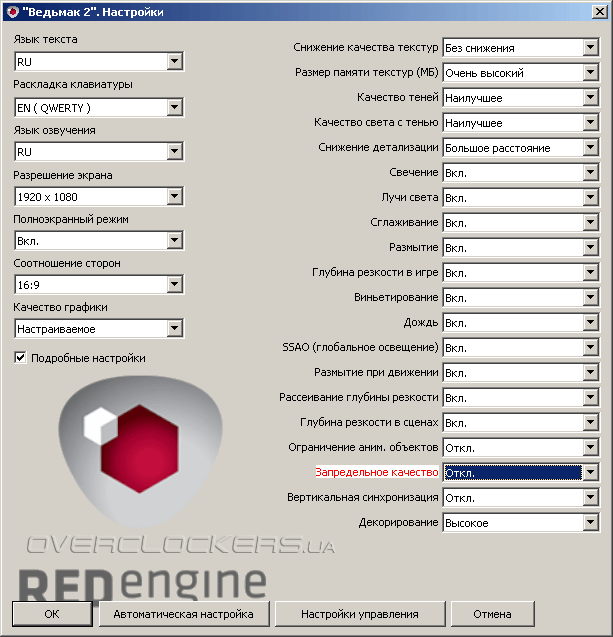Open the Лучи света dropdown
The height and width of the screenshot is (637, 613).
click(521, 197)
